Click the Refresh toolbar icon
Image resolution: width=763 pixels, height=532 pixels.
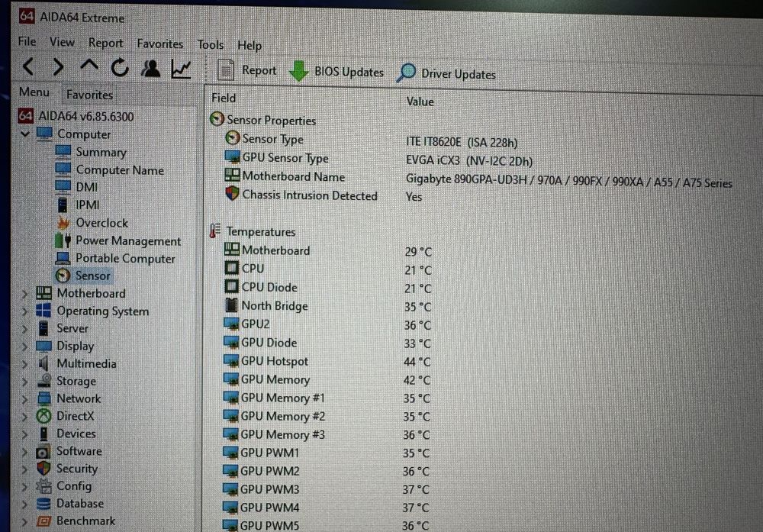(120, 68)
